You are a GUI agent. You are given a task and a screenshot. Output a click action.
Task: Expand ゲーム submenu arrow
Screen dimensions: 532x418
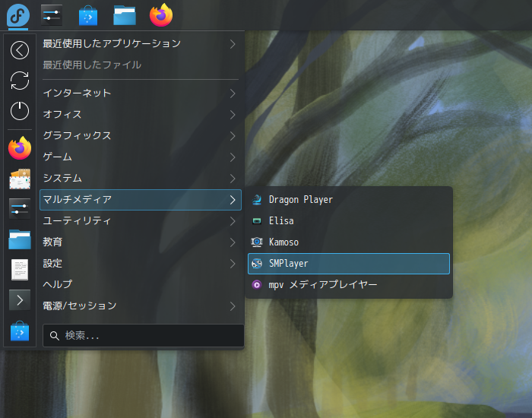point(233,157)
